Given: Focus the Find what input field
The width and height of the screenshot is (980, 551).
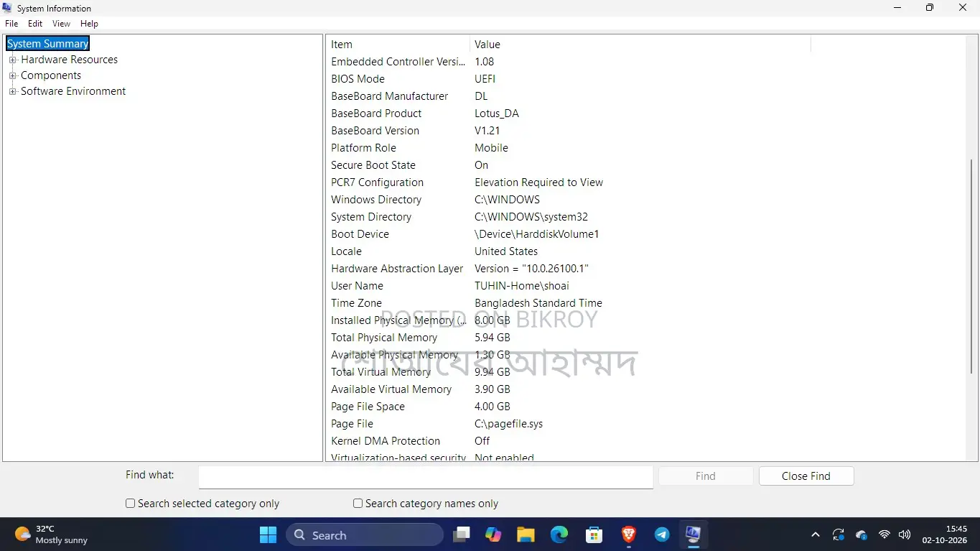Looking at the screenshot, I should click(426, 476).
